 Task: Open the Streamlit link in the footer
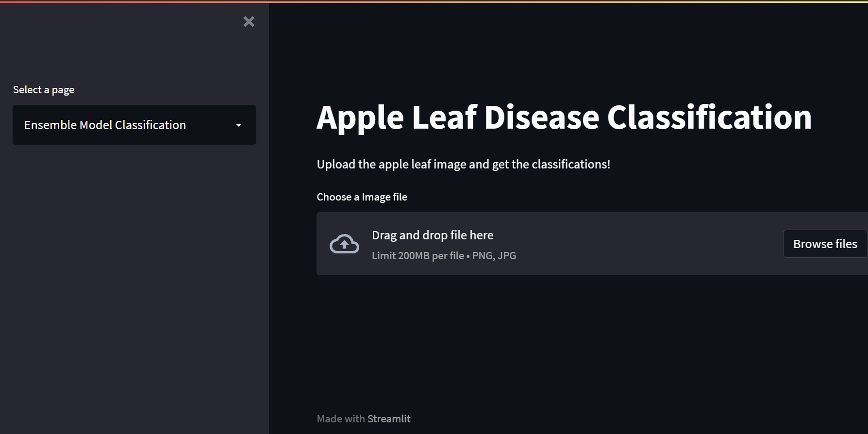tap(389, 418)
